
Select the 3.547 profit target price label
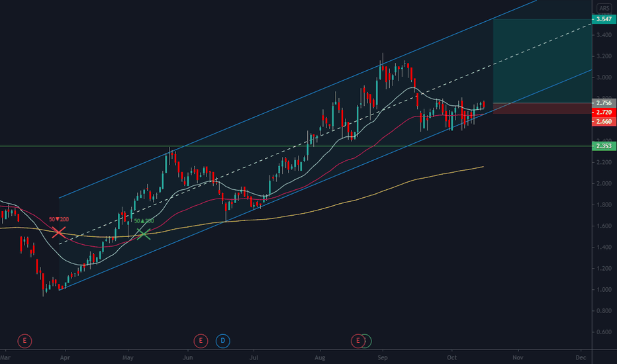(604, 19)
